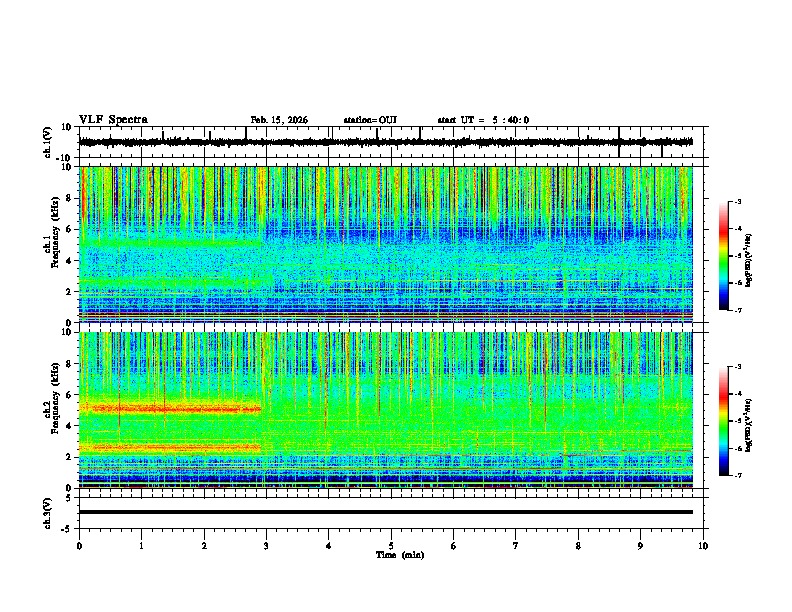The height and width of the screenshot is (612, 792).
Task: Select the "start UT = 5 :40: 0" label
Action: [x=483, y=120]
